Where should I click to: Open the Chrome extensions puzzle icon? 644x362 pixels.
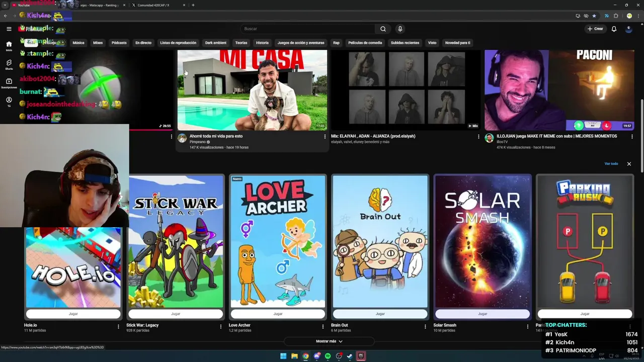tap(616, 16)
